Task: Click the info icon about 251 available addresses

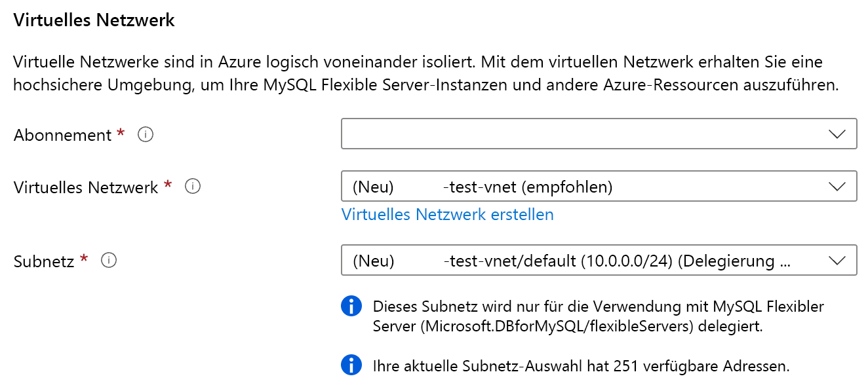Action: point(351,365)
